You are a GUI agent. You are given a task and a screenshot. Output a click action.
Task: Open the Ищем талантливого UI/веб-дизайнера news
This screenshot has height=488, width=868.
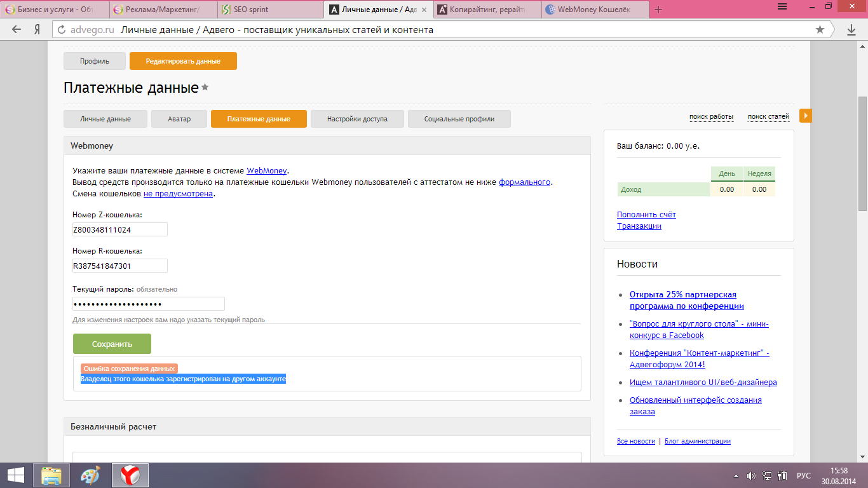pos(703,382)
